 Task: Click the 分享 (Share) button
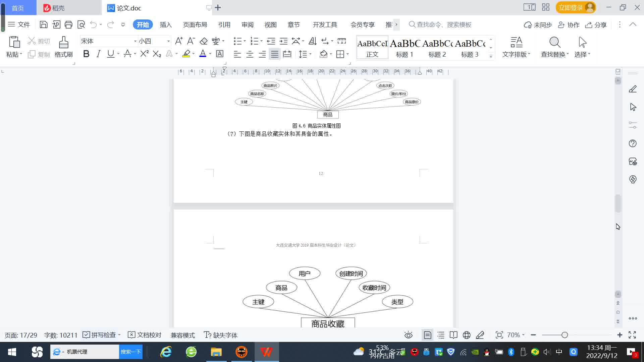[x=596, y=25]
